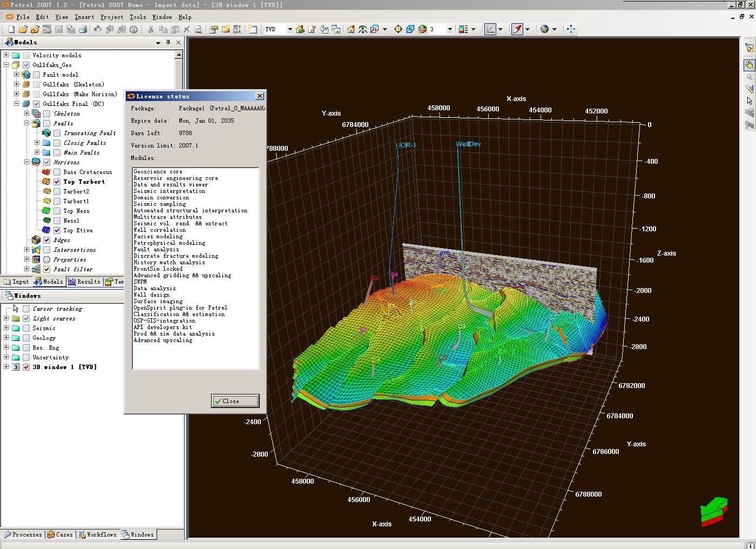Click the Close button in License status
The height and width of the screenshot is (549, 756).
(235, 401)
